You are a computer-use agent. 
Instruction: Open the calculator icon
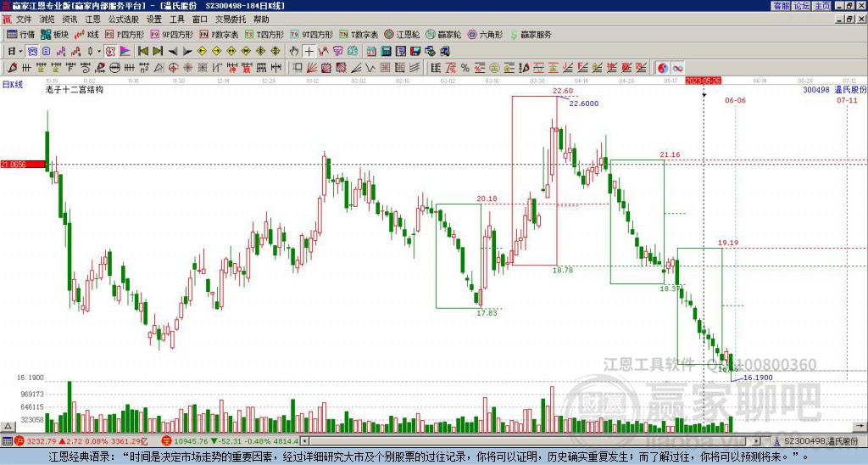coord(386,52)
